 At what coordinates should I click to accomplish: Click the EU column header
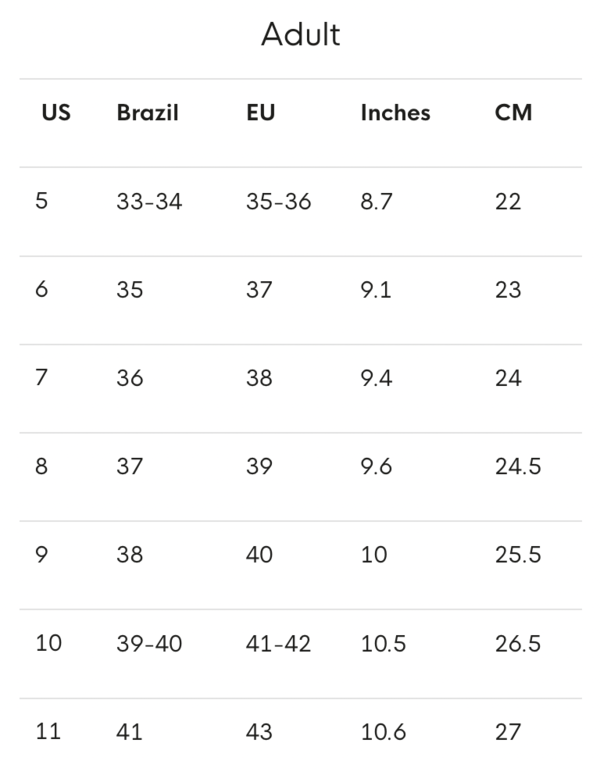pos(260,113)
